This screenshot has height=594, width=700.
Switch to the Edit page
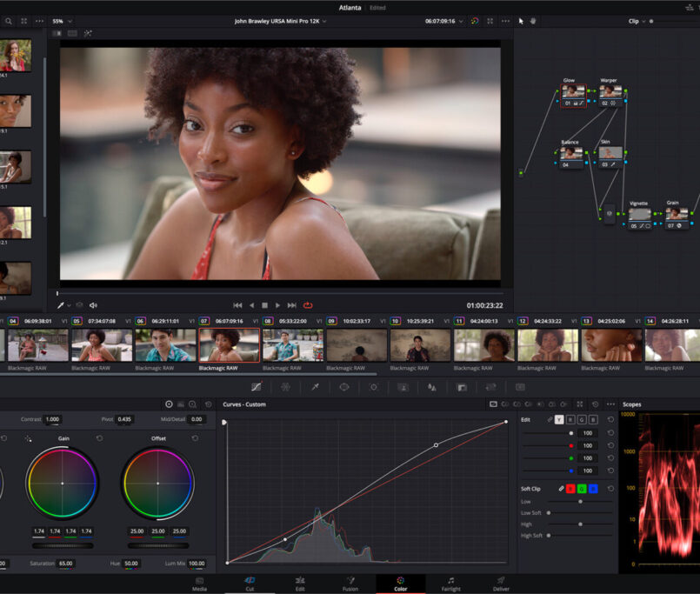pyautogui.click(x=300, y=584)
